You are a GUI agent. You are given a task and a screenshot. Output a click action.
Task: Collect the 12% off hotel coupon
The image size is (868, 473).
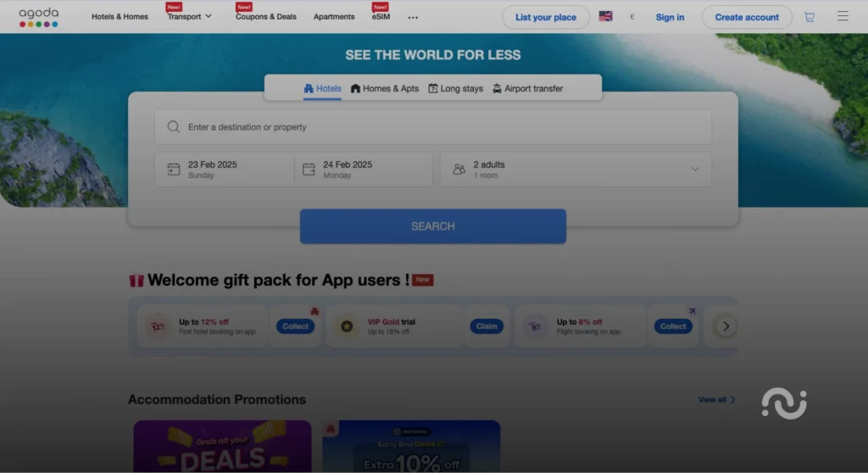pos(295,326)
